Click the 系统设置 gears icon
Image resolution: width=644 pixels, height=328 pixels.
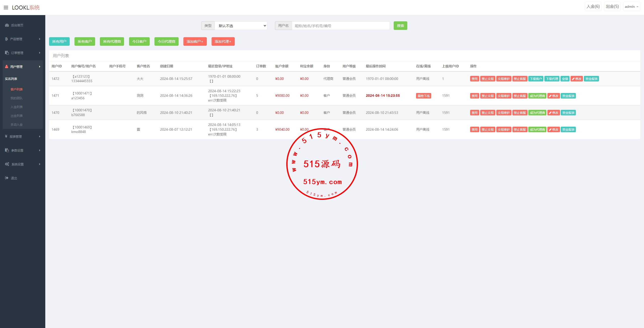pos(7,164)
